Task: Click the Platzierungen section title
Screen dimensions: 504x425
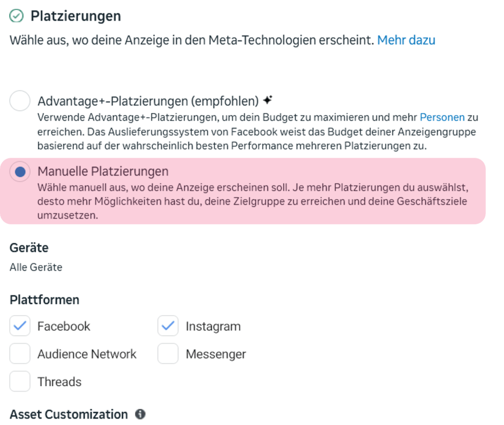Action: 76,15
